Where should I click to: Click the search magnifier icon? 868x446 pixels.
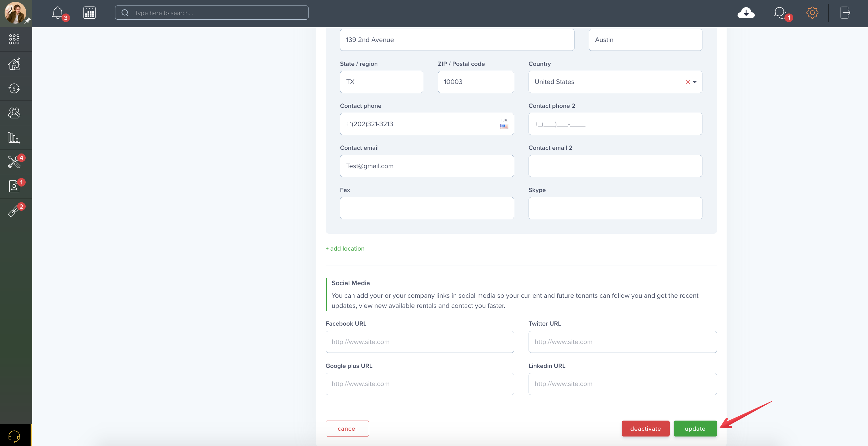click(x=125, y=13)
